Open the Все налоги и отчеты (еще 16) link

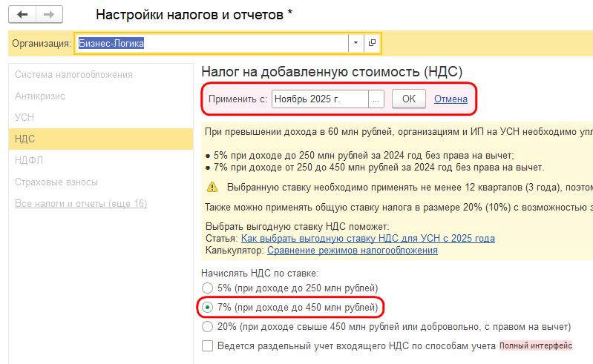[x=81, y=204]
